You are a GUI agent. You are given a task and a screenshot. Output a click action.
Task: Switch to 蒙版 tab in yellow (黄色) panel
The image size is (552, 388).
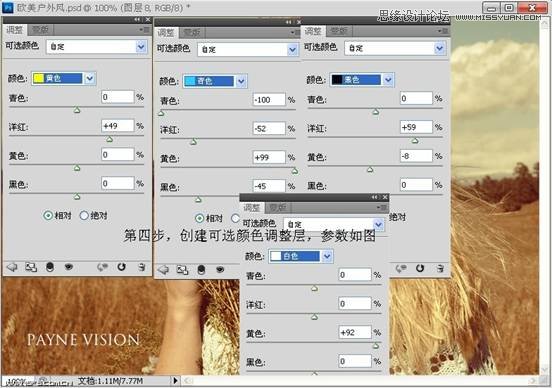click(41, 30)
